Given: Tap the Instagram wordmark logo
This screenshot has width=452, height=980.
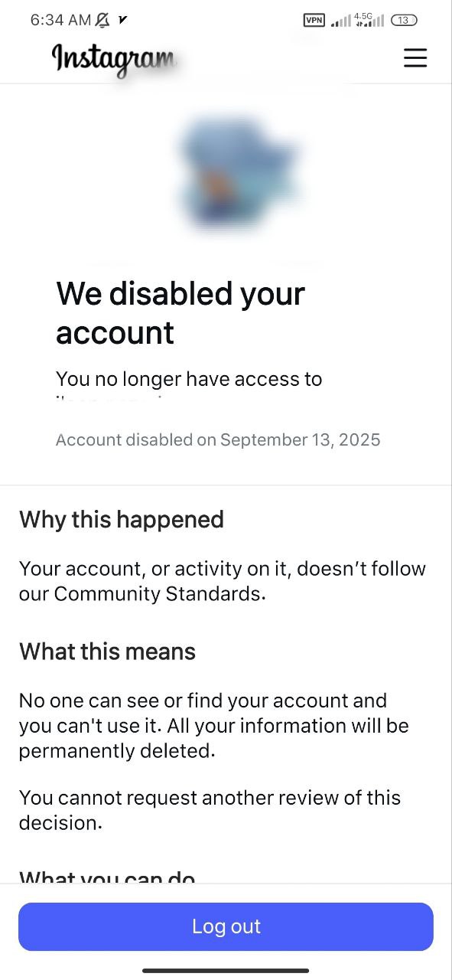Looking at the screenshot, I should (112, 59).
